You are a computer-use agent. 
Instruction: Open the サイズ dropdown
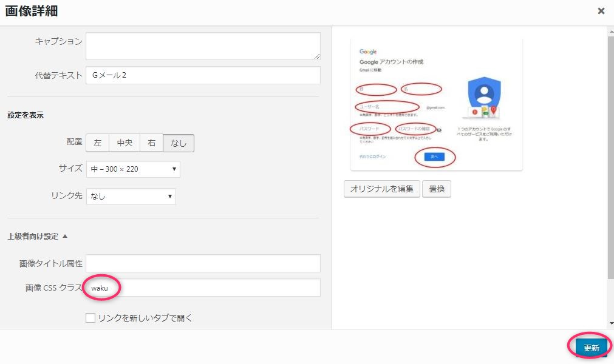click(133, 169)
